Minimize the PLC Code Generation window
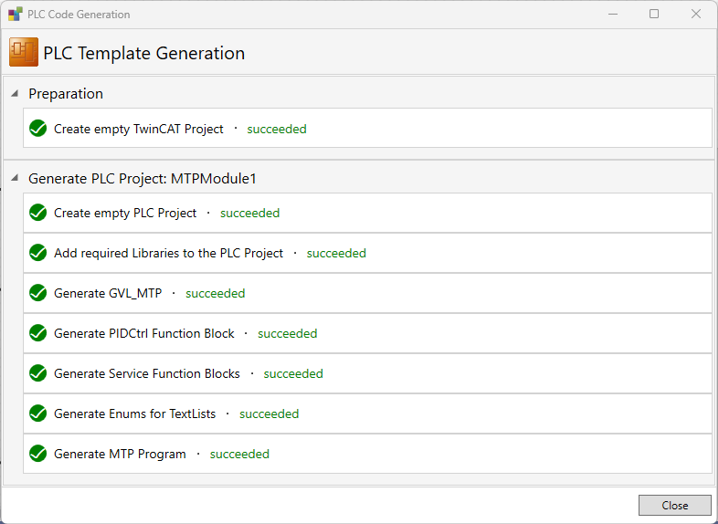This screenshot has width=718, height=524. [x=612, y=14]
